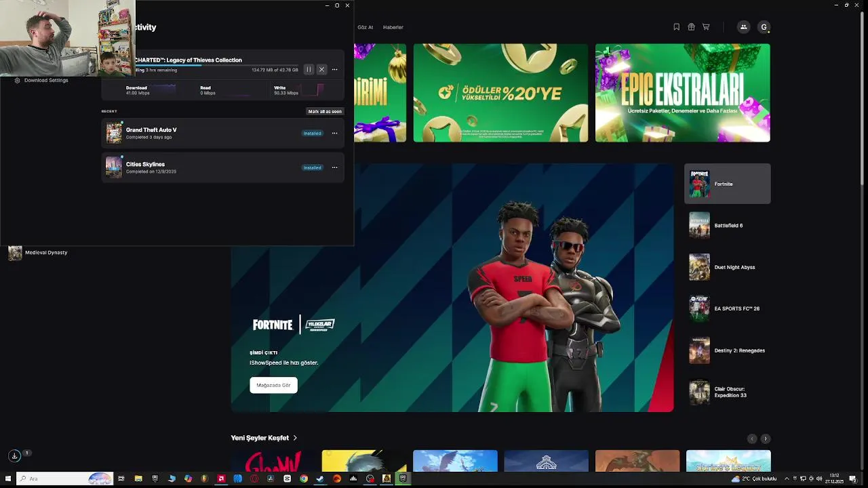Cancel the Uncharted download with the X button
Image resolution: width=868 pixels, height=488 pixels.
tap(321, 69)
